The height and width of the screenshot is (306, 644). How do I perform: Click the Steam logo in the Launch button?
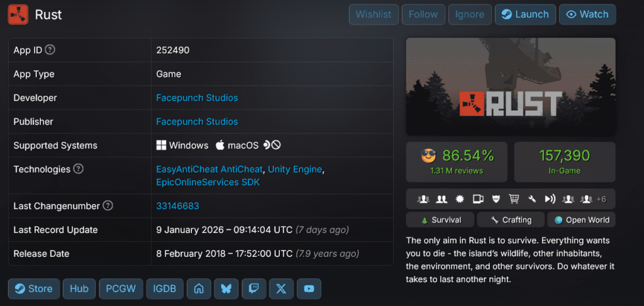pyautogui.click(x=506, y=14)
